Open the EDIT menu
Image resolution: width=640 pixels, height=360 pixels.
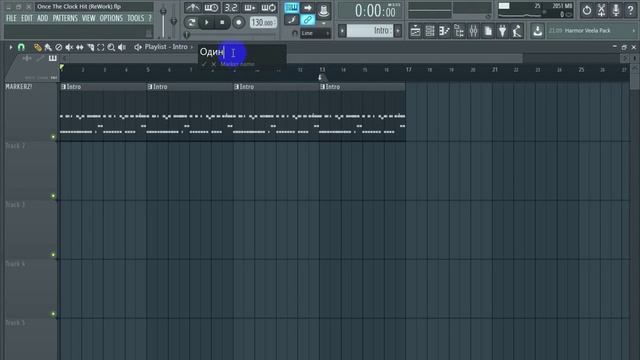coord(27,18)
